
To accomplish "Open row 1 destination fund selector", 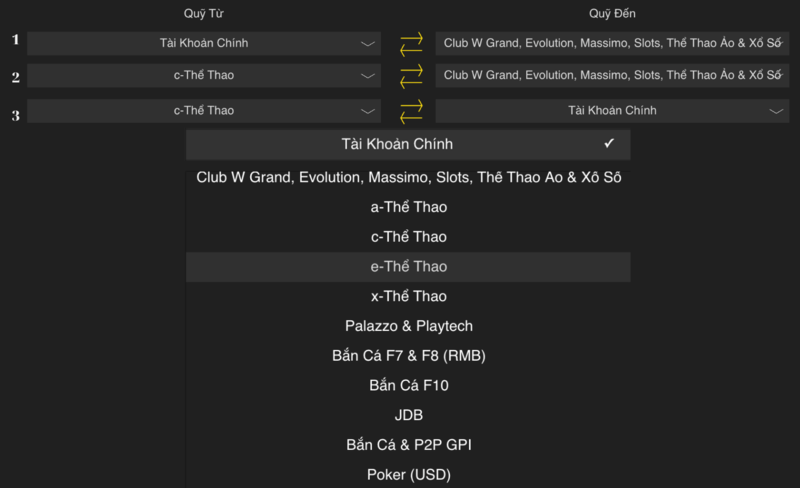I will pos(611,44).
